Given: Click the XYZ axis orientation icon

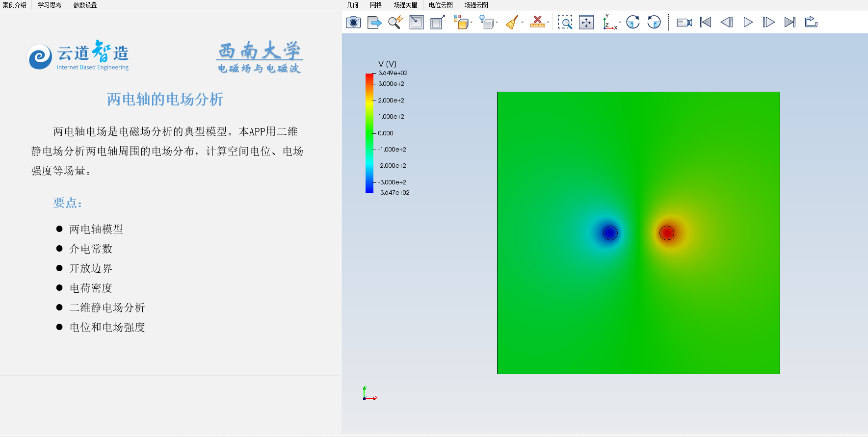Looking at the screenshot, I should (x=609, y=22).
